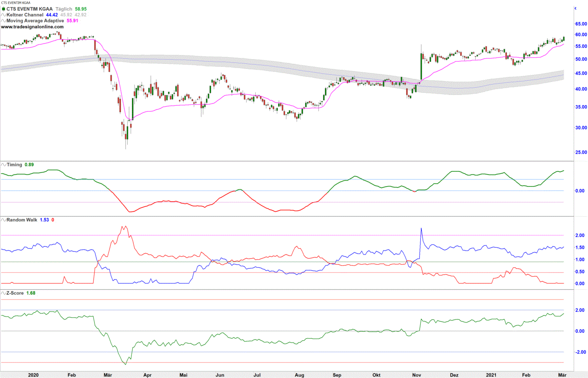The image size is (588, 378).
Task: Click the magenta 55.91 moving average value
Action: (73, 21)
